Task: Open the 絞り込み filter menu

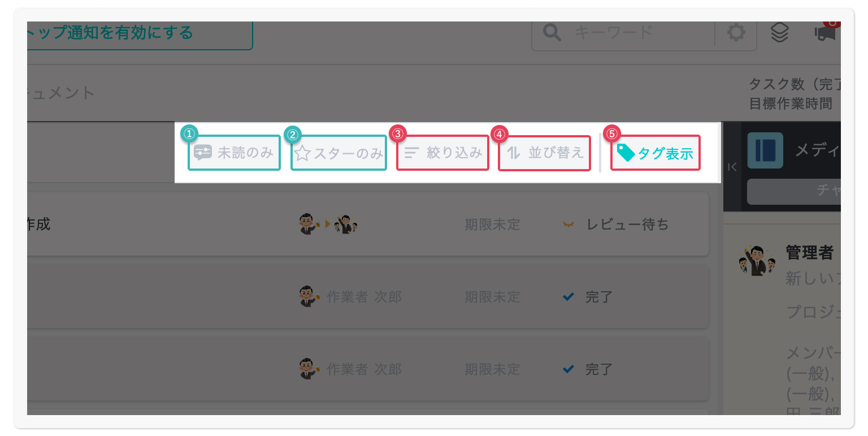Action: pos(442,153)
